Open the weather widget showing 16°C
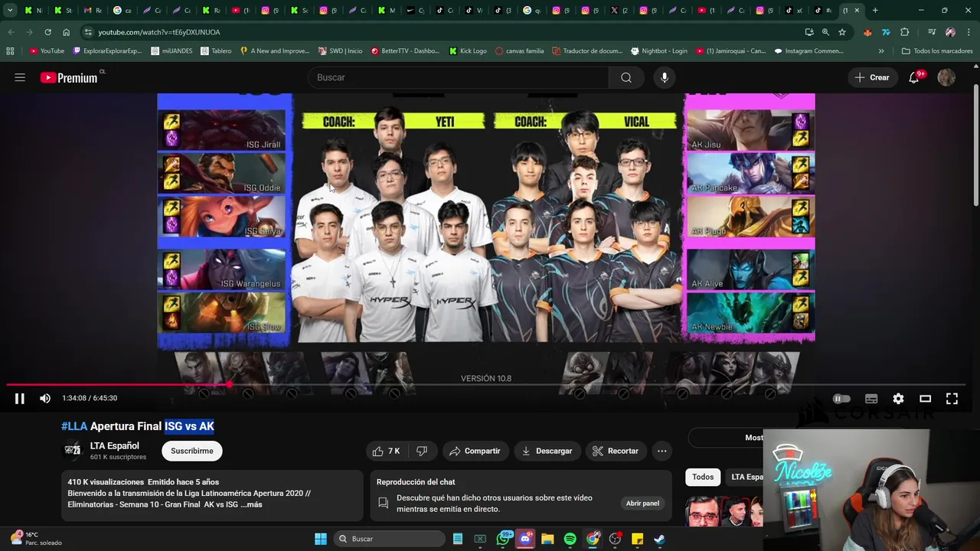 click(x=36, y=539)
